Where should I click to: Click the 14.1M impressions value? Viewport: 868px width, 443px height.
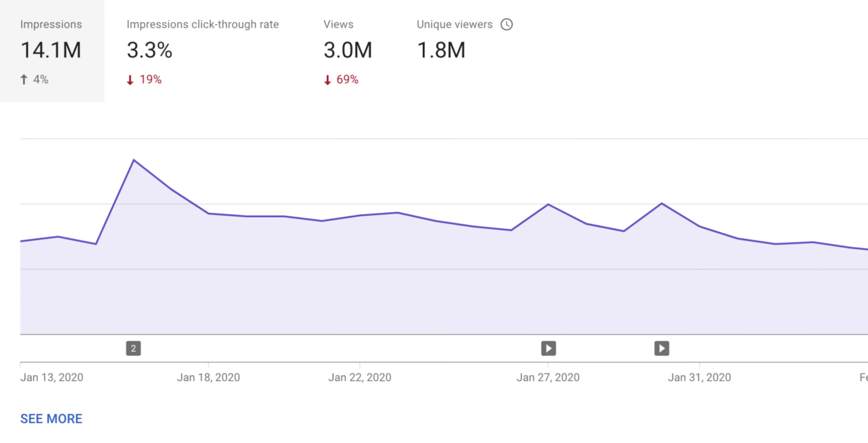point(51,50)
